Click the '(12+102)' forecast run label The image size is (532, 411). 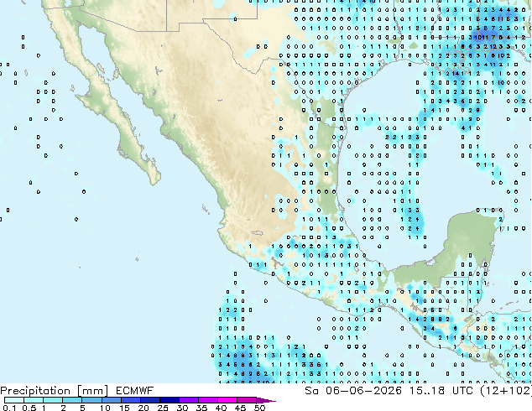tap(506, 391)
